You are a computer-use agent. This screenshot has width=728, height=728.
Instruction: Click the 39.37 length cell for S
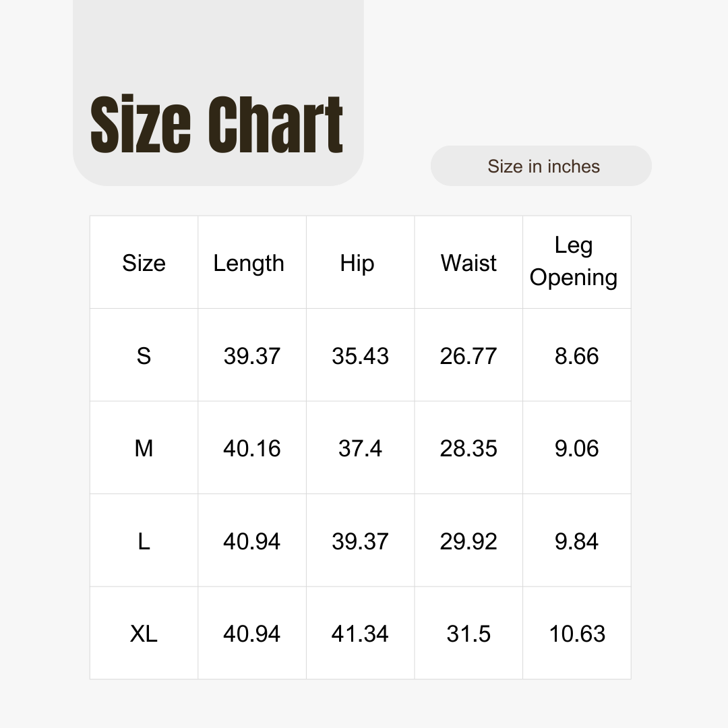[252, 356]
